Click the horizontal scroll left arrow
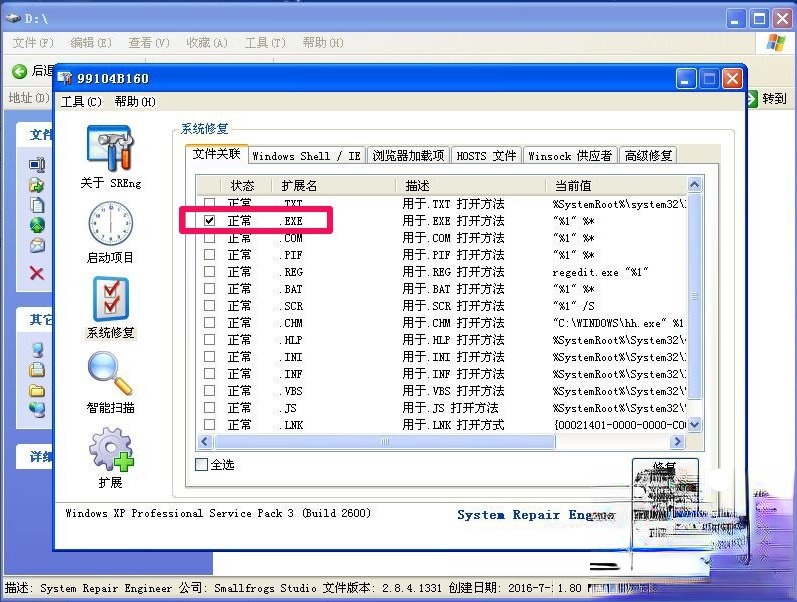This screenshot has height=602, width=797. (205, 441)
